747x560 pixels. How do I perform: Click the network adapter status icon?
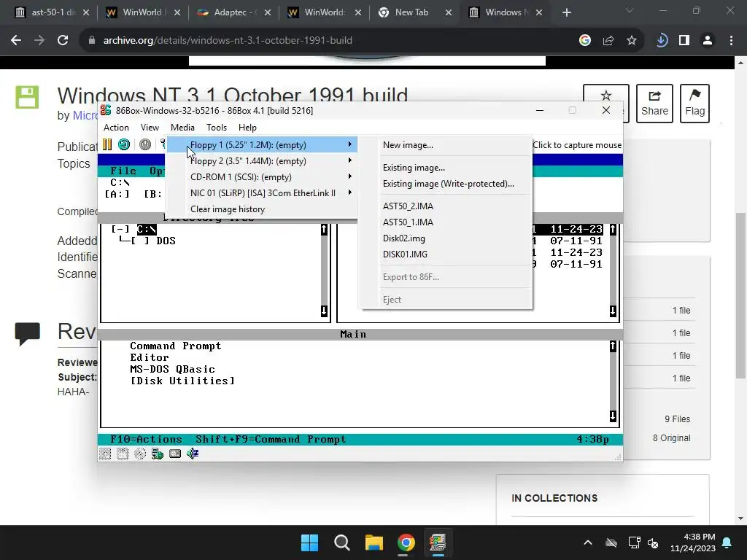[158, 454]
